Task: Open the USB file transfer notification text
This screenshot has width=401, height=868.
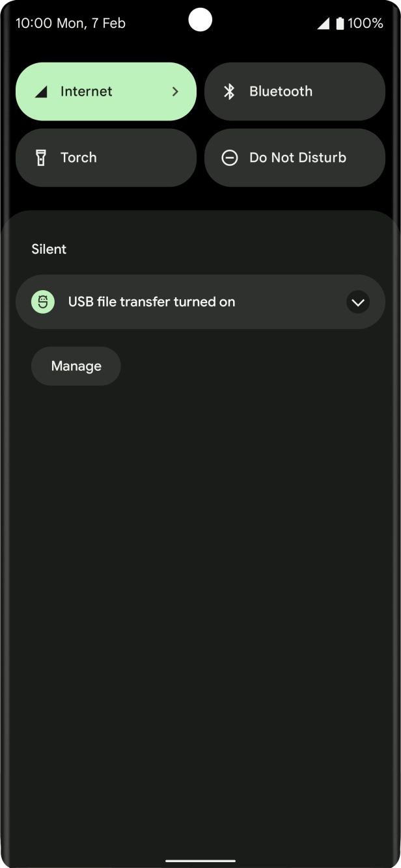Action: point(152,302)
